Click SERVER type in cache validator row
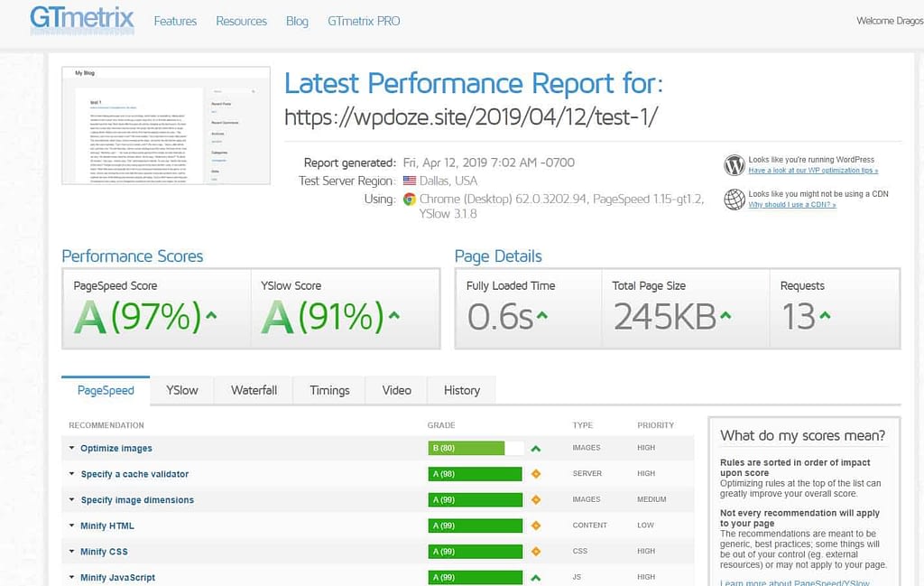Screen dimensions: 924x586 coord(587,473)
